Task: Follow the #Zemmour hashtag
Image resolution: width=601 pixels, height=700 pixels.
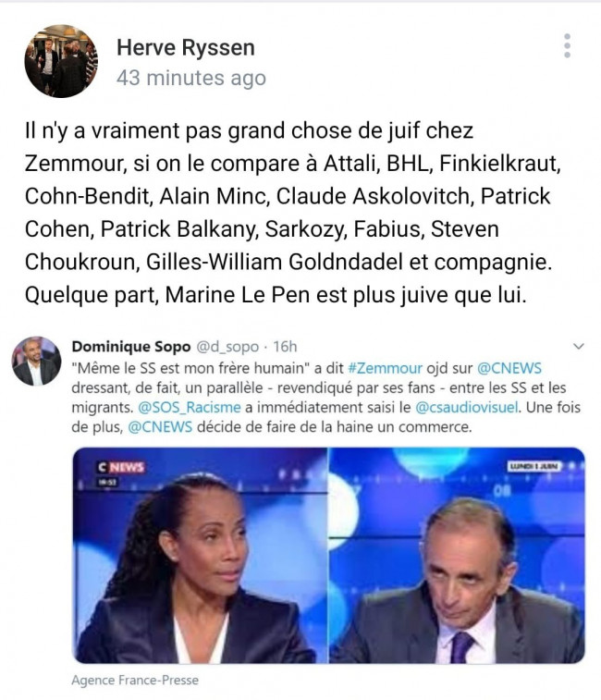Action: tap(385, 368)
